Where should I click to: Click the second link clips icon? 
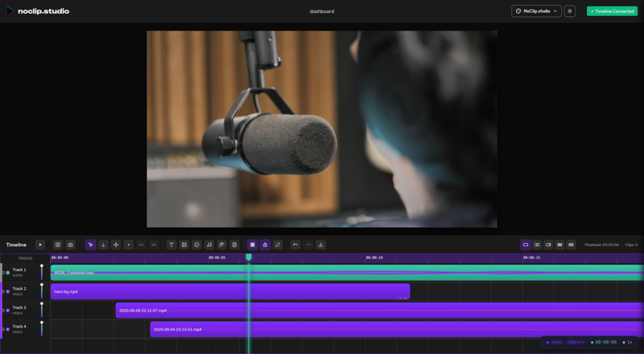154,245
